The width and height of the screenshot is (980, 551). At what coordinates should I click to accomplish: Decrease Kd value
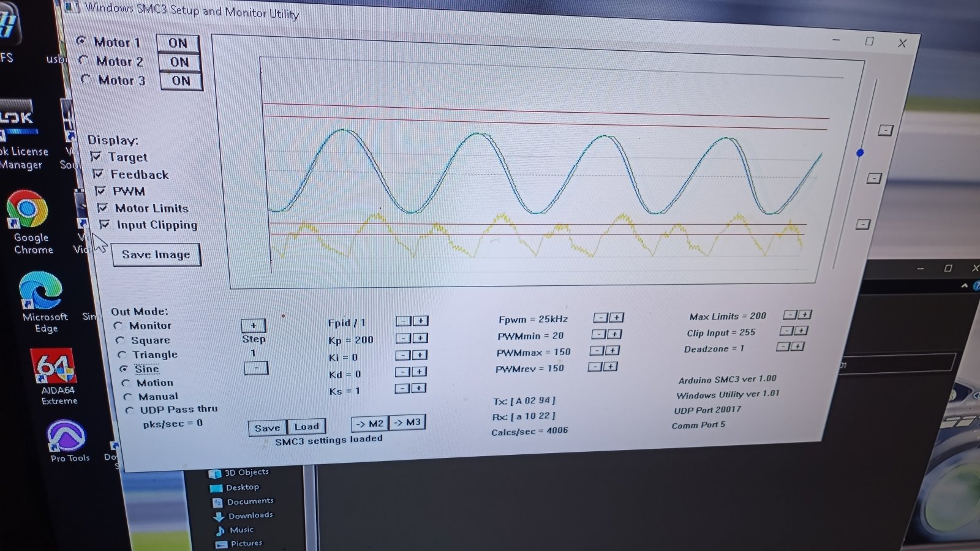(402, 372)
